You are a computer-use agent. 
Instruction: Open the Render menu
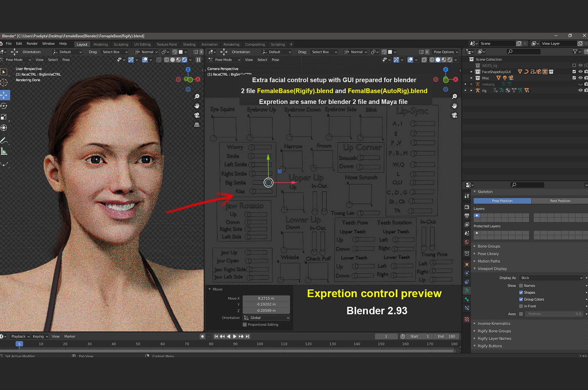32,43
